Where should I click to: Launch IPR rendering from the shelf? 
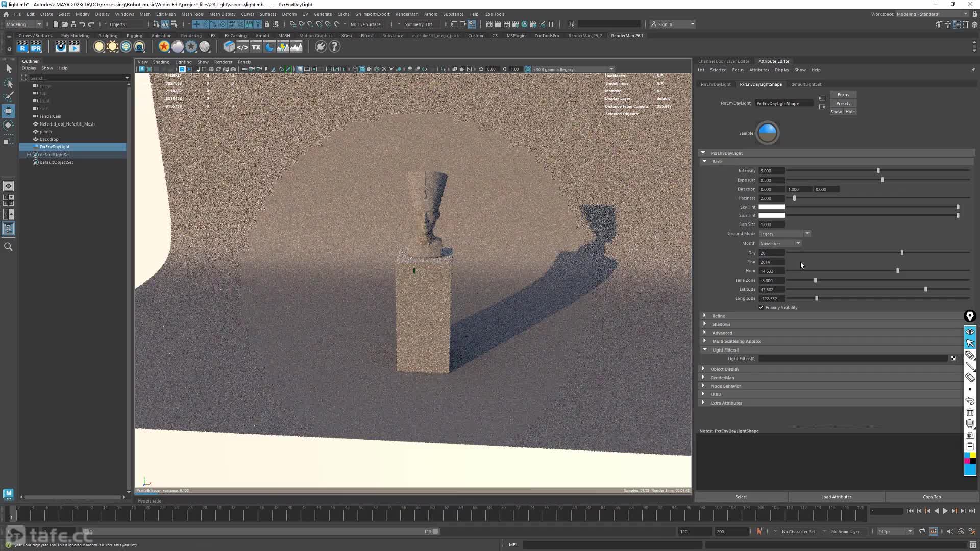36,47
